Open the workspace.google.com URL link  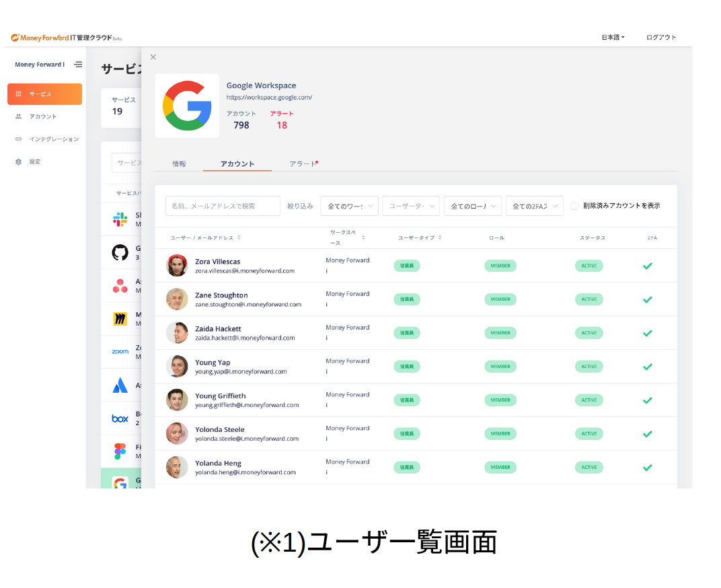pyautogui.click(x=269, y=97)
